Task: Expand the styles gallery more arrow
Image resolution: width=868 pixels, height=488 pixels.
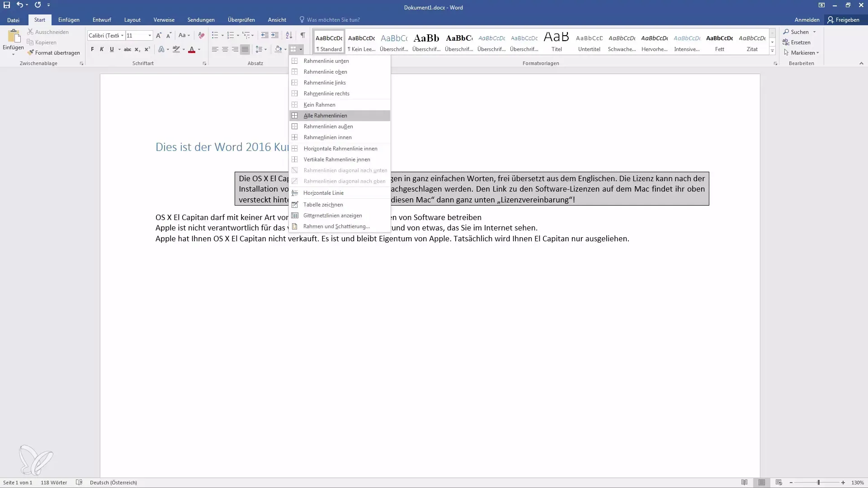Action: [773, 51]
